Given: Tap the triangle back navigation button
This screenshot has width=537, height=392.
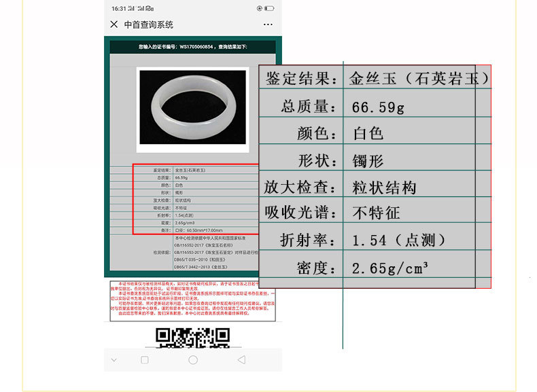Looking at the screenshot, I should tap(241, 360).
